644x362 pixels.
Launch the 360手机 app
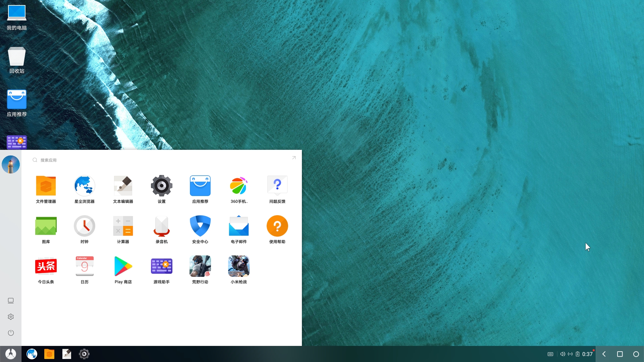[x=239, y=189]
